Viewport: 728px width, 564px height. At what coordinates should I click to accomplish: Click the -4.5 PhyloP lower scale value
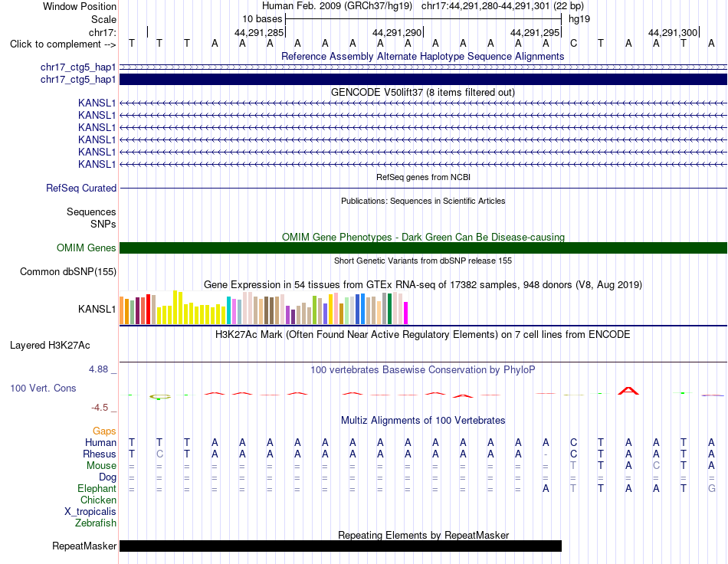(100, 408)
